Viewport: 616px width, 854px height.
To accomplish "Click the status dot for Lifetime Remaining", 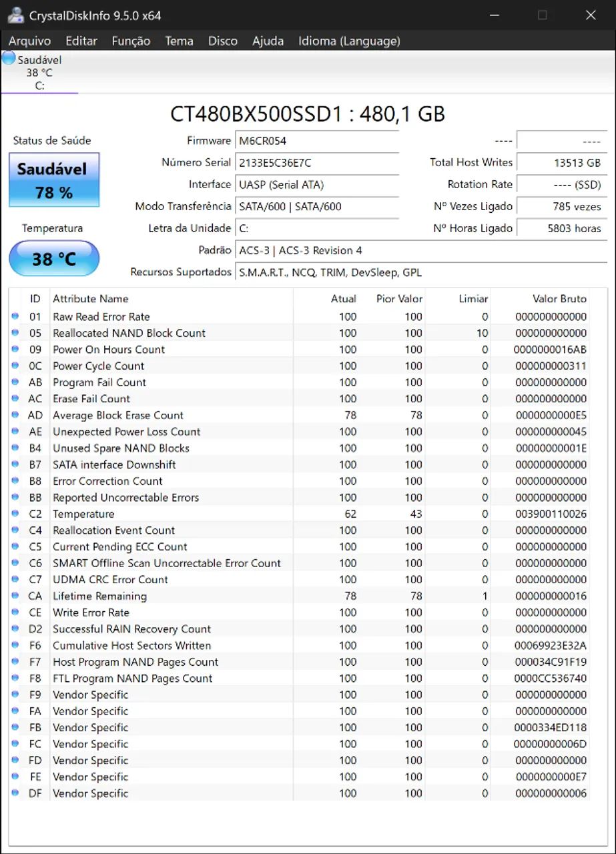I will pyautogui.click(x=15, y=596).
